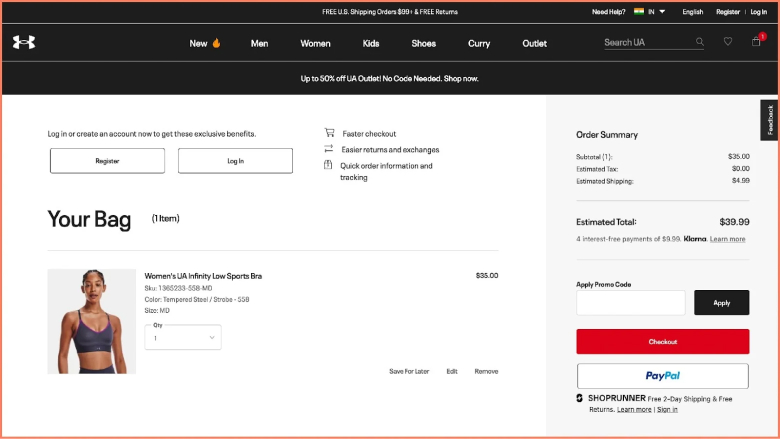Open the Shoes menu
This screenshot has width=780, height=439.
click(423, 44)
